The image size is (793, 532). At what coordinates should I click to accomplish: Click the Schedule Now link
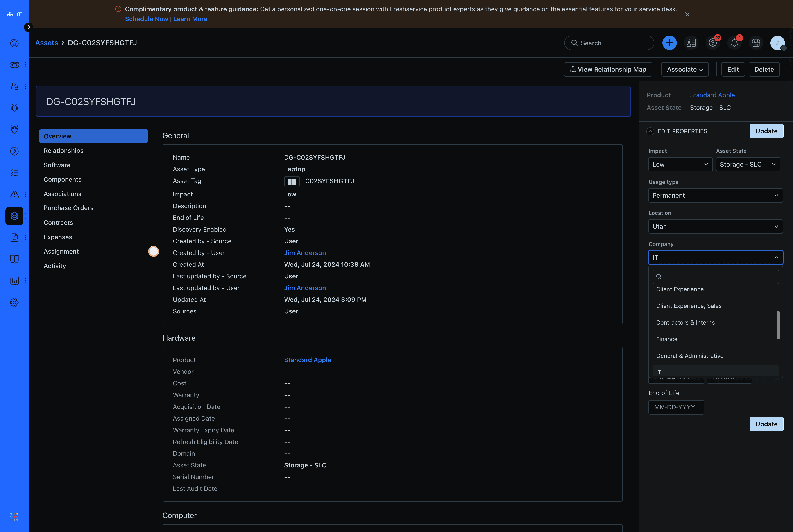(146, 19)
